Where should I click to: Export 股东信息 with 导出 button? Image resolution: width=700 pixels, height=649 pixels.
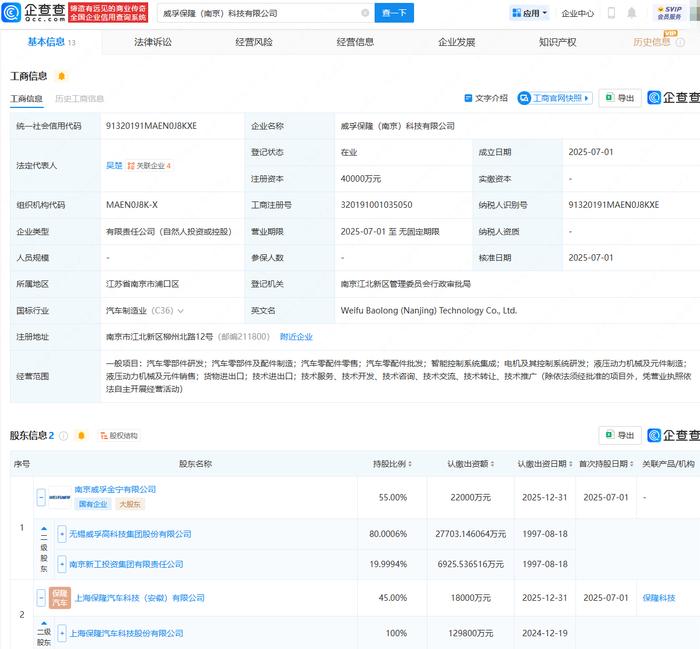click(620, 435)
